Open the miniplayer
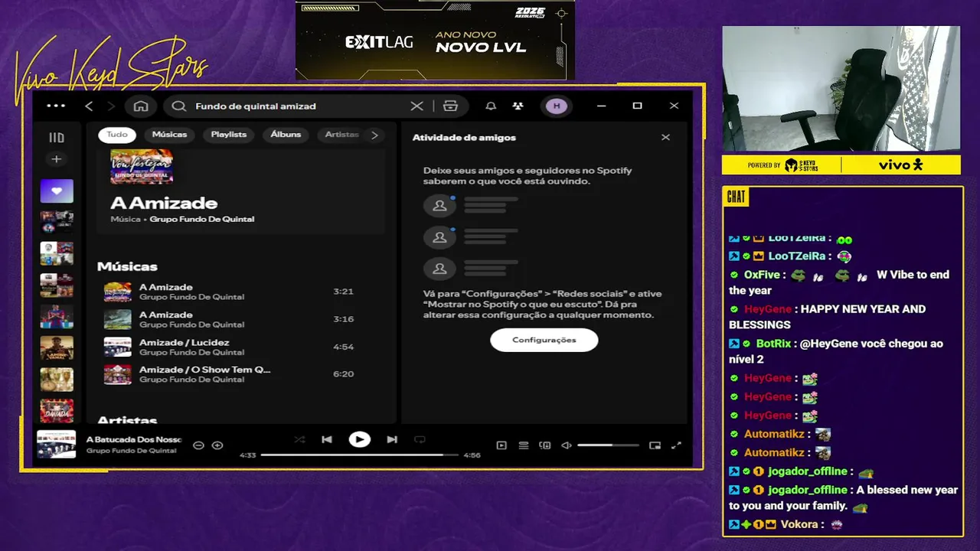This screenshot has height=551, width=980. tap(655, 445)
